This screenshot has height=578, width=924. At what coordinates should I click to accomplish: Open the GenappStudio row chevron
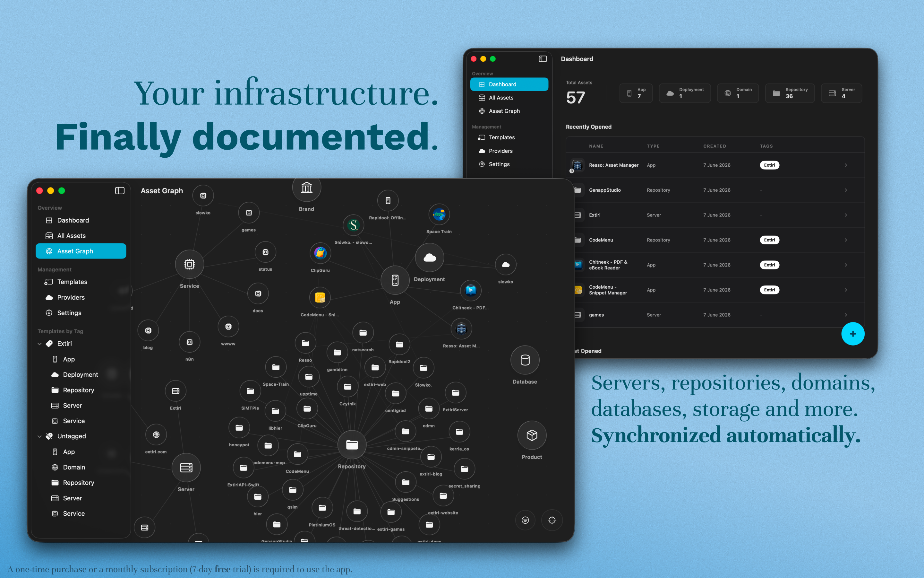(x=846, y=190)
